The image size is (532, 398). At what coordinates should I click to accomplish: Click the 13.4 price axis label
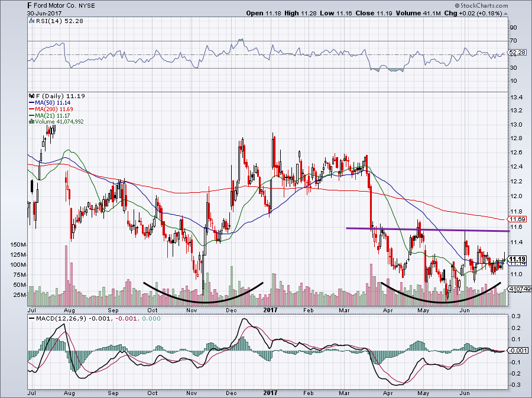click(x=515, y=98)
